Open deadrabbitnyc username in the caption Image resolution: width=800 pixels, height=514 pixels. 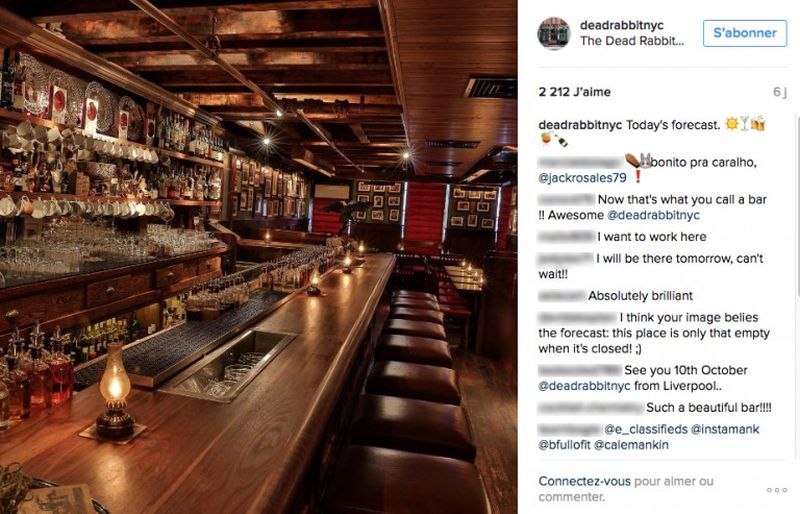pyautogui.click(x=581, y=125)
